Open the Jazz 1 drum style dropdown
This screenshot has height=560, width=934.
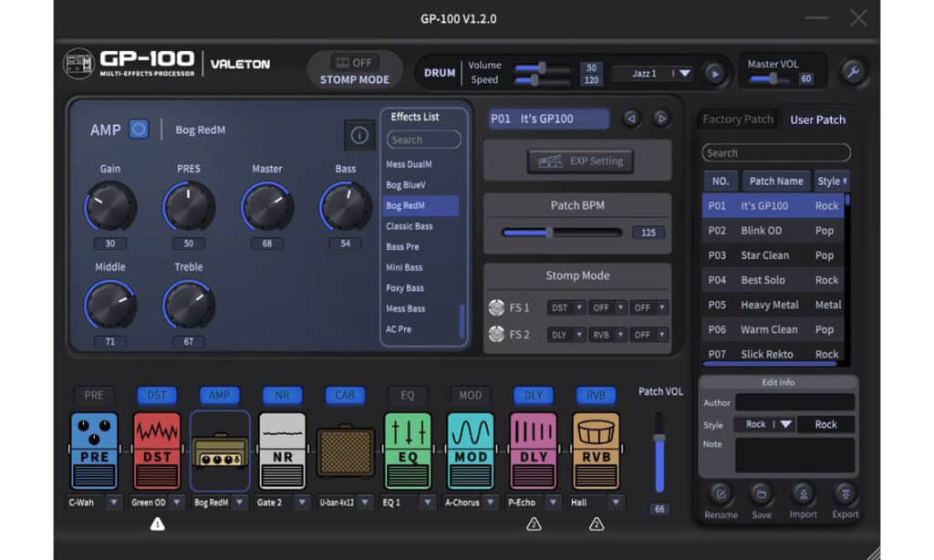coord(653,73)
